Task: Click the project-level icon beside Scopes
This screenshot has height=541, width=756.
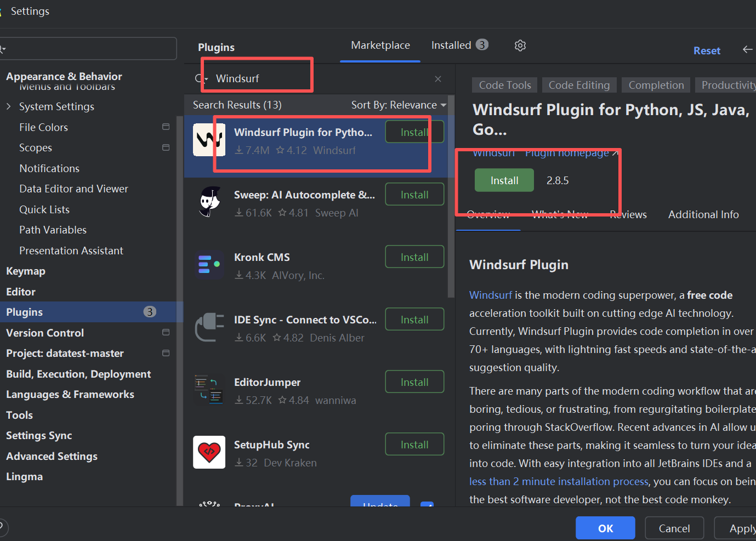Action: tap(166, 147)
